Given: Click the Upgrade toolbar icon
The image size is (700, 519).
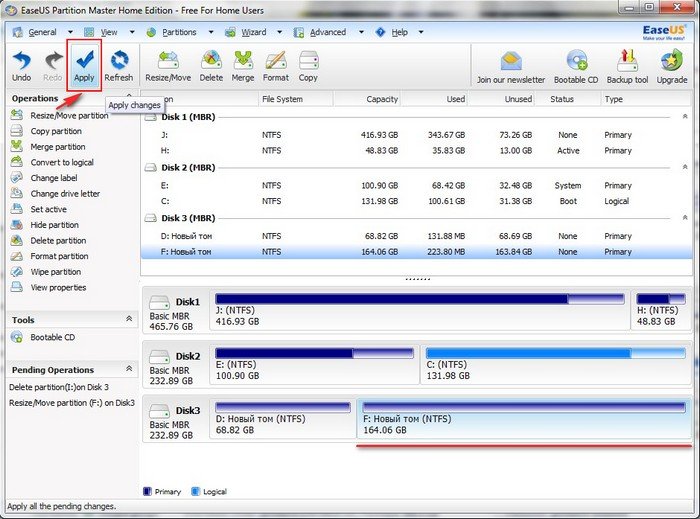Looking at the screenshot, I should click(x=671, y=67).
